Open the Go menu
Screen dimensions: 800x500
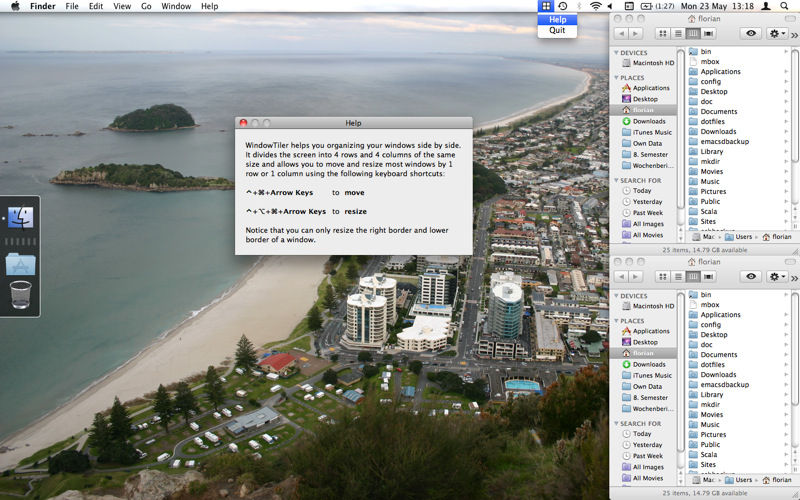pyautogui.click(x=146, y=6)
